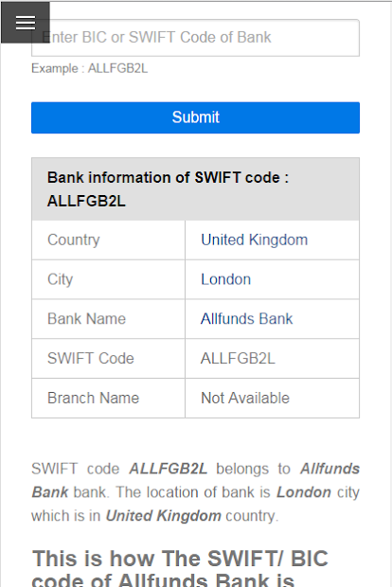Select the SWIFT Code label cell
This screenshot has width=392, height=587.
click(108, 359)
